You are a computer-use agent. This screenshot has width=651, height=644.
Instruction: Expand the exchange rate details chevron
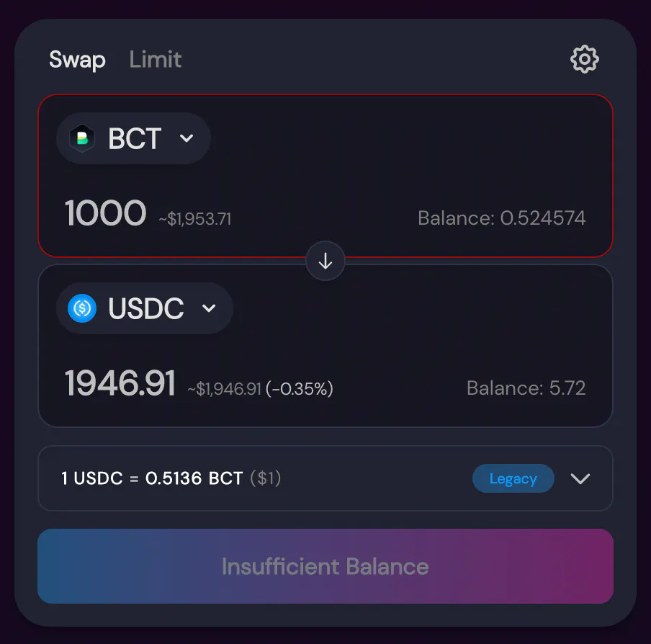(580, 479)
